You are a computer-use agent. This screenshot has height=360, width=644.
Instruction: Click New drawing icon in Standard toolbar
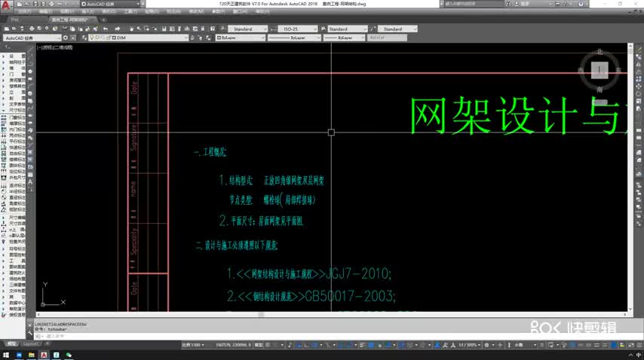pos(7,29)
